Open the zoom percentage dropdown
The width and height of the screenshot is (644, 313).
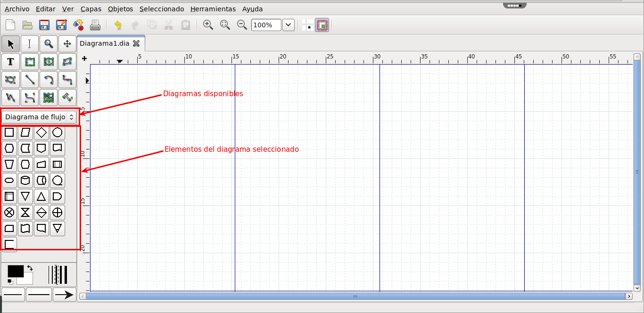(x=288, y=25)
